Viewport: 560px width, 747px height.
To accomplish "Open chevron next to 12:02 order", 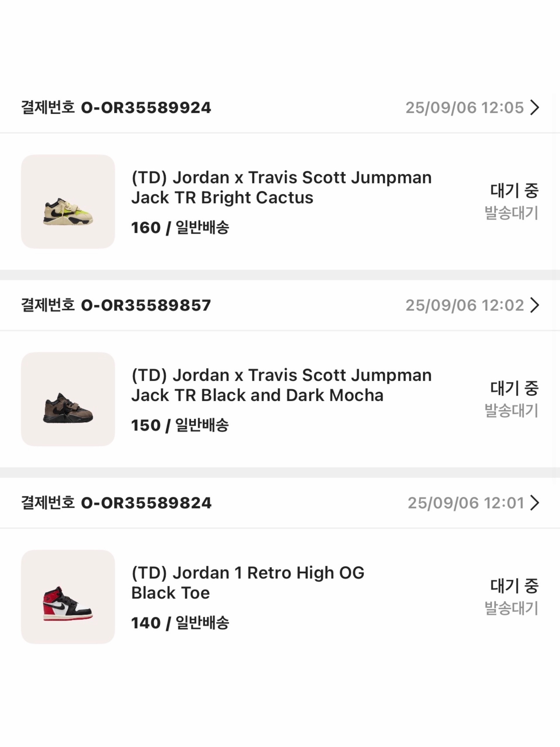I will pos(534,305).
